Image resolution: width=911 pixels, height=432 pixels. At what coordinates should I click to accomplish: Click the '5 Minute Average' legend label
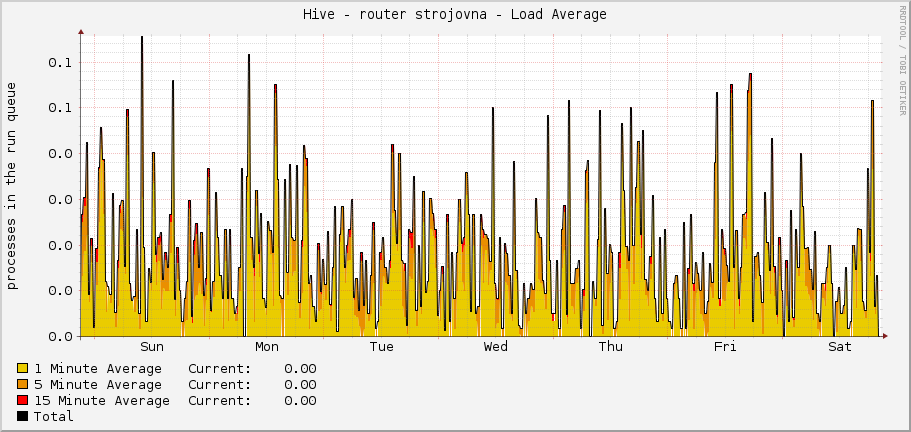pyautogui.click(x=98, y=385)
